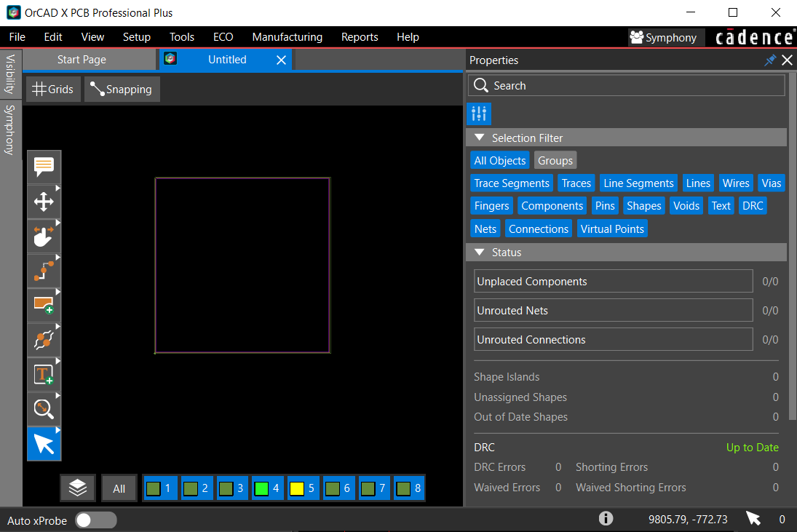Toggle the Traces filter

coord(576,183)
